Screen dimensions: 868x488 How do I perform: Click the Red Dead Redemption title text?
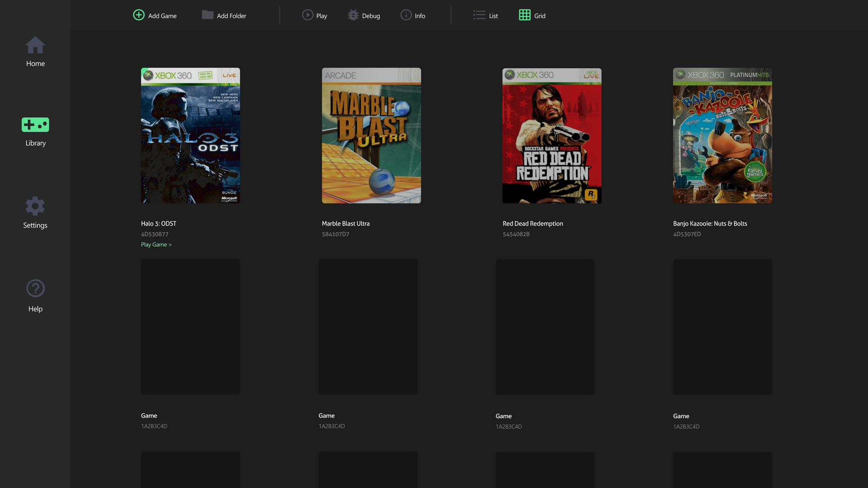tap(533, 224)
